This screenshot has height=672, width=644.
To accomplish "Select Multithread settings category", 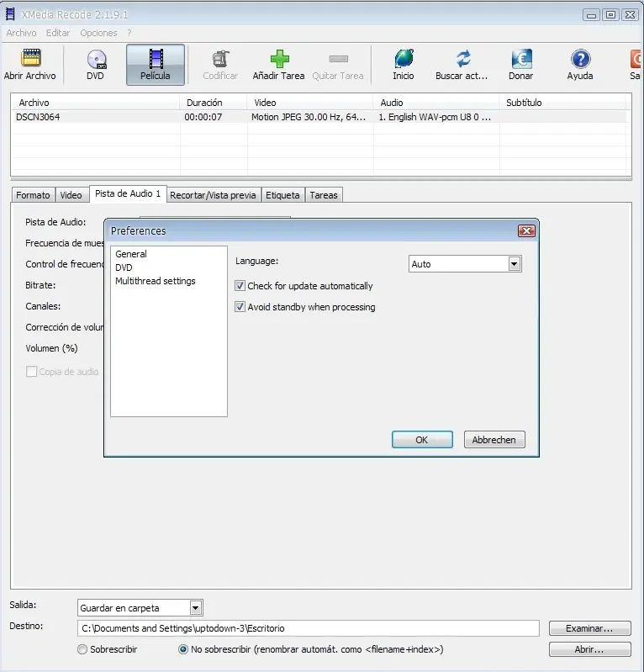I will (x=155, y=281).
